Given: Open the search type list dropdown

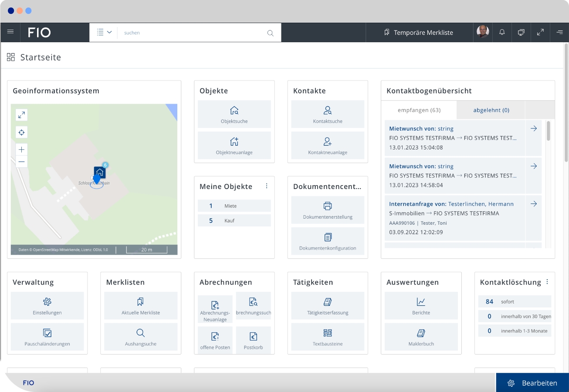Looking at the screenshot, I should click(x=104, y=32).
